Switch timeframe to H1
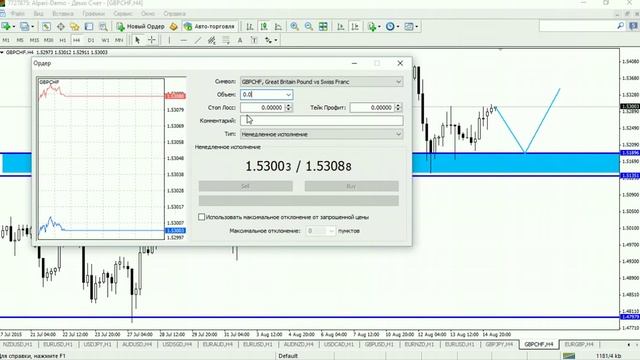Viewport: 640px width, 360px height. [x=62, y=40]
